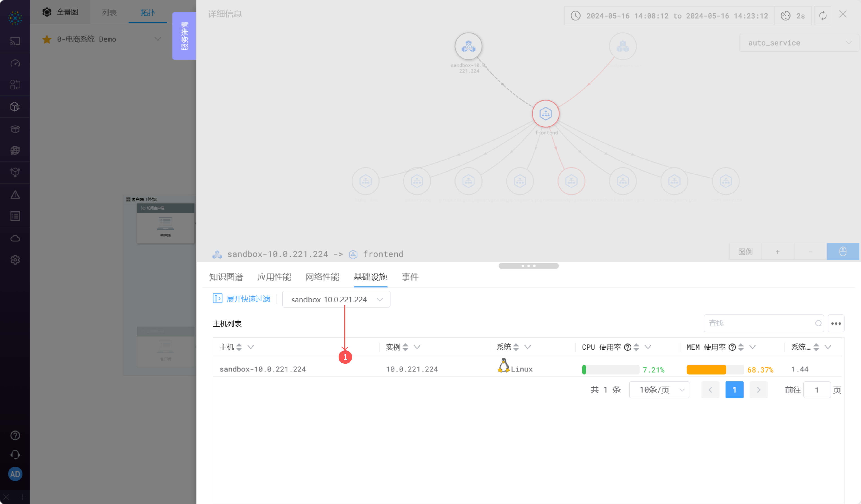Click sandbox-10.0.221.224 node in topology graph

coord(468,46)
